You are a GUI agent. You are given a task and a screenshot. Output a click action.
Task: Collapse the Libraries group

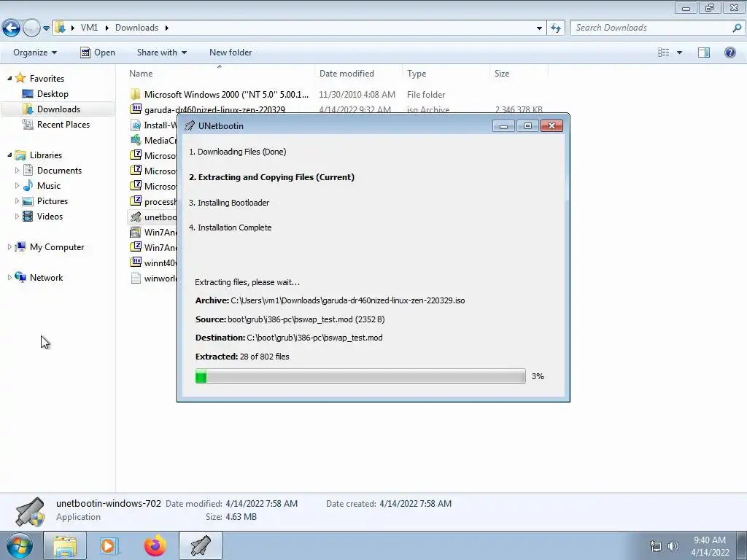click(x=9, y=155)
